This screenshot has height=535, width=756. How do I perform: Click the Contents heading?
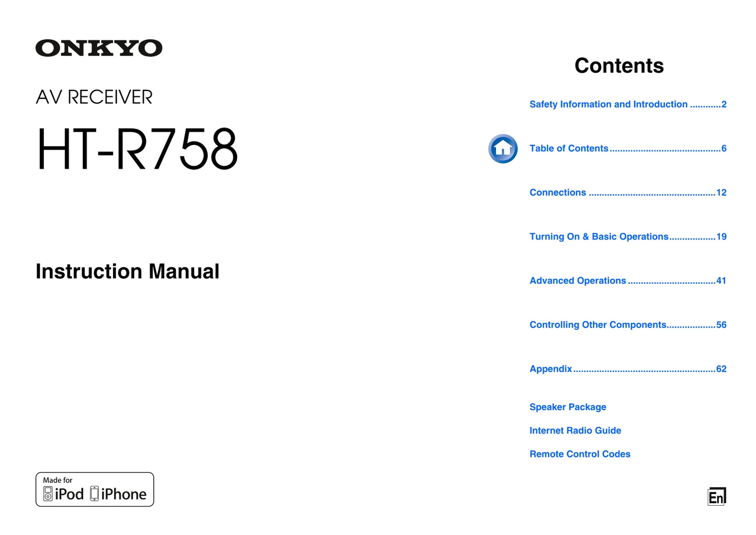619,66
